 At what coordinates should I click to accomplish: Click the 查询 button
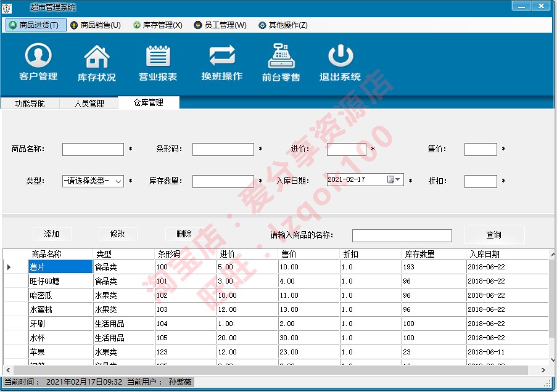(x=494, y=235)
